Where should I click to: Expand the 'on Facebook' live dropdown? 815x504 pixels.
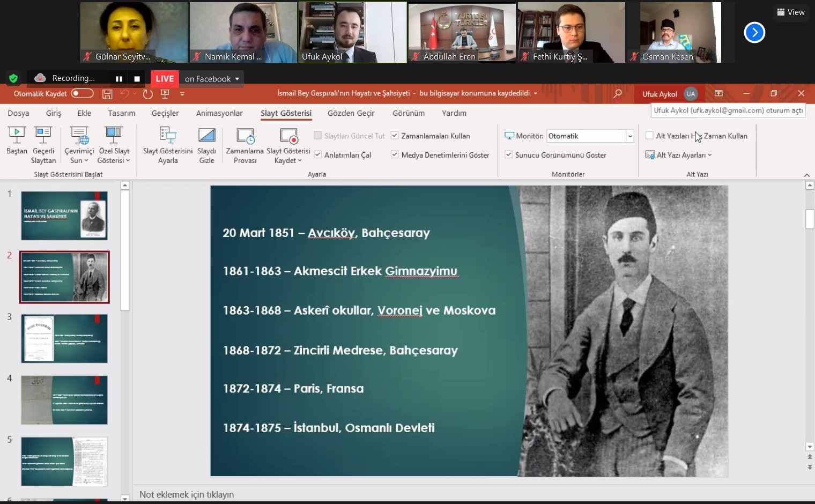click(x=237, y=79)
